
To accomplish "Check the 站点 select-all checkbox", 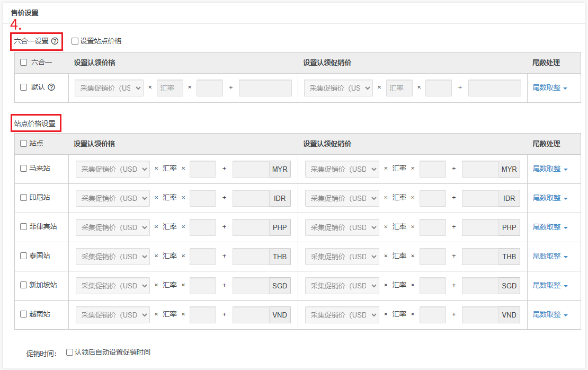I will (x=23, y=144).
